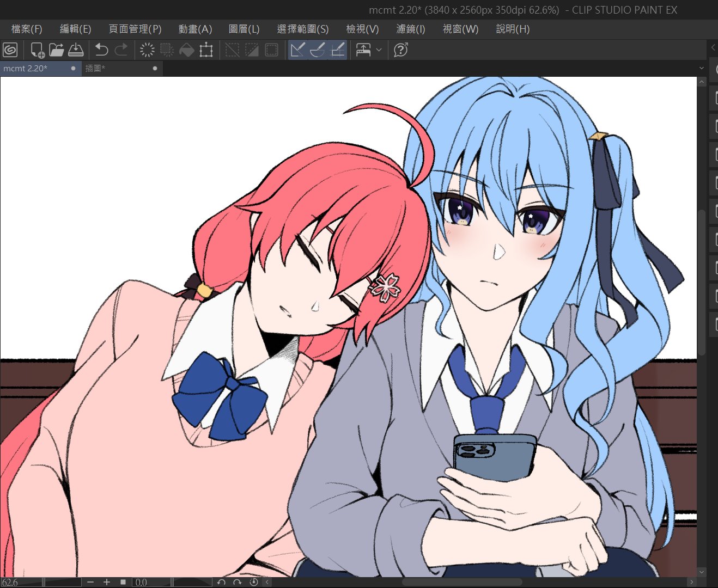Expand the dropdown arrow beside the tablet icon
Screen dimensions: 718x588
(379, 50)
